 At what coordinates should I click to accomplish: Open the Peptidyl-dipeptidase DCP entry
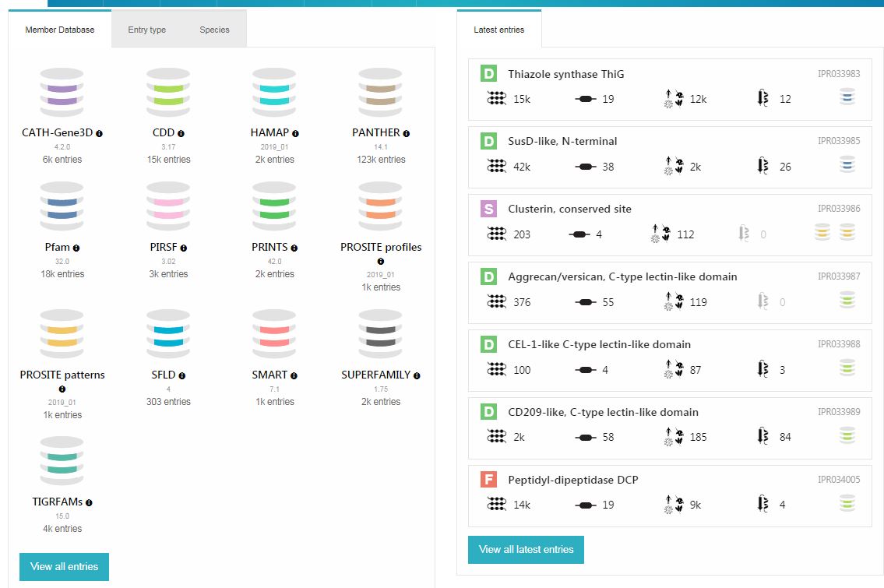tap(572, 479)
